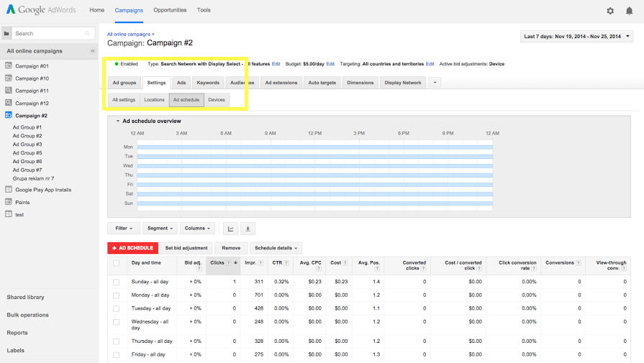644x363 pixels.
Task: Open the date range dropdown
Action: pos(576,37)
